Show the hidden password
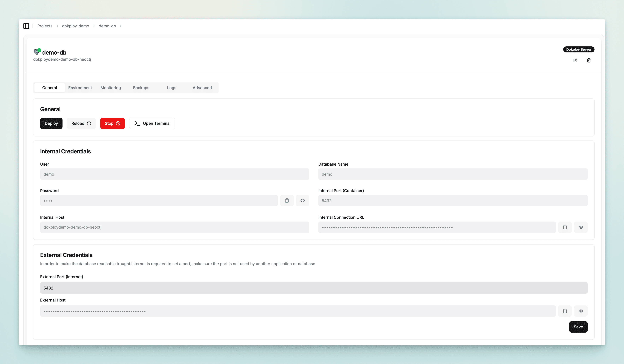624x364 pixels. [x=303, y=201]
